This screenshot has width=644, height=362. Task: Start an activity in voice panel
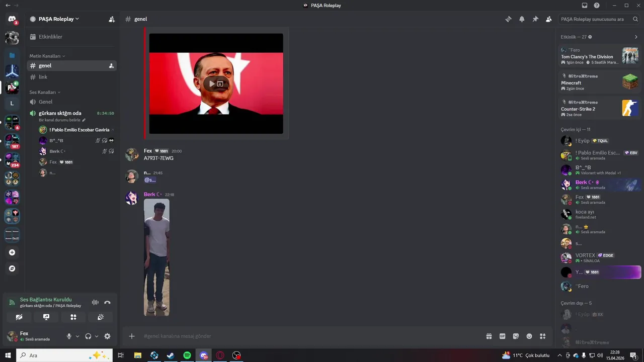tap(73, 317)
